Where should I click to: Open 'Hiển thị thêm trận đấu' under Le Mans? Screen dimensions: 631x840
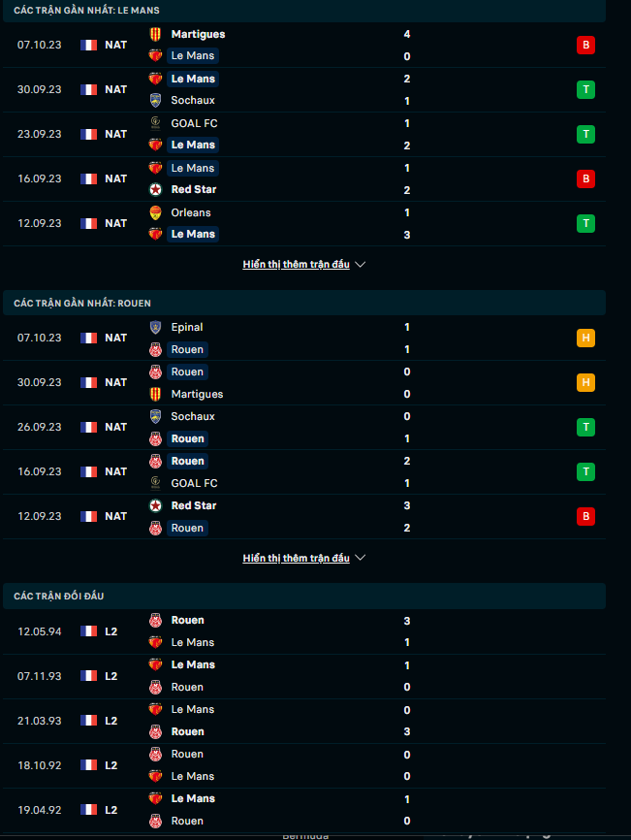click(x=296, y=264)
